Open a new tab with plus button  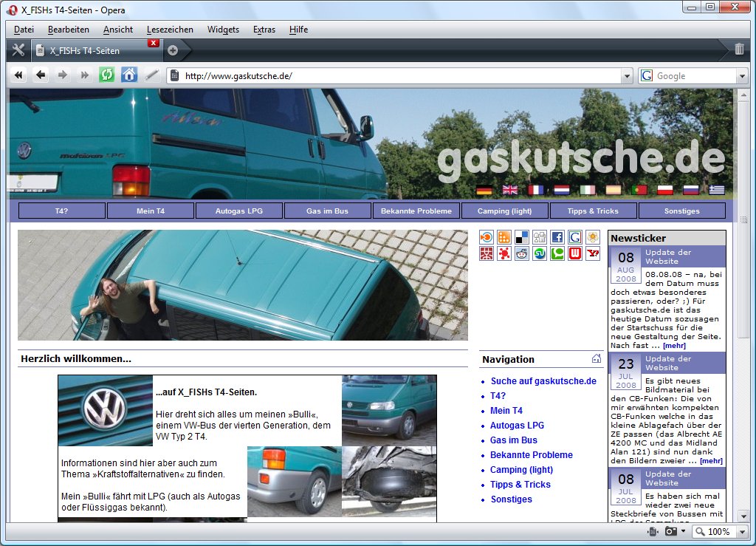[173, 50]
